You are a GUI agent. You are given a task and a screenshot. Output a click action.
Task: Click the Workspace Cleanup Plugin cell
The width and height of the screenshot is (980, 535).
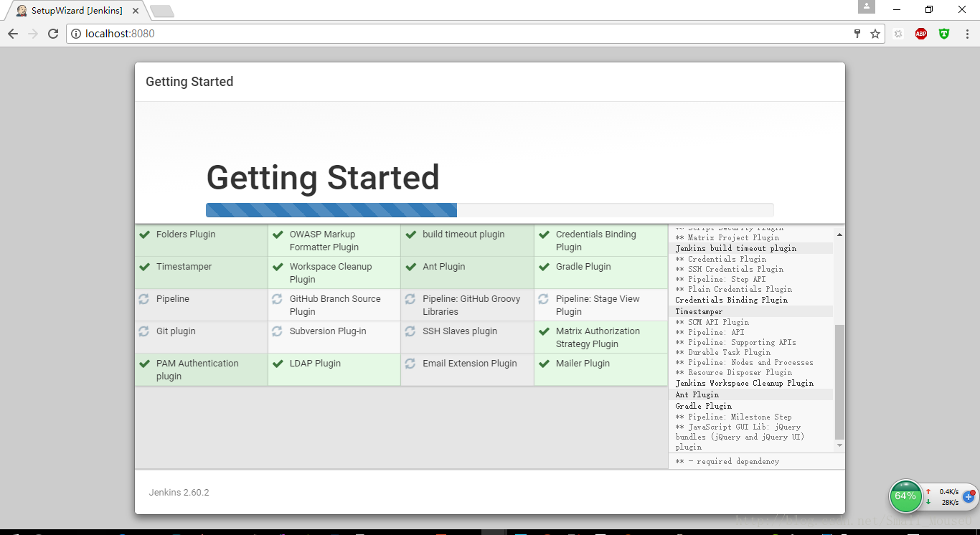click(x=334, y=273)
